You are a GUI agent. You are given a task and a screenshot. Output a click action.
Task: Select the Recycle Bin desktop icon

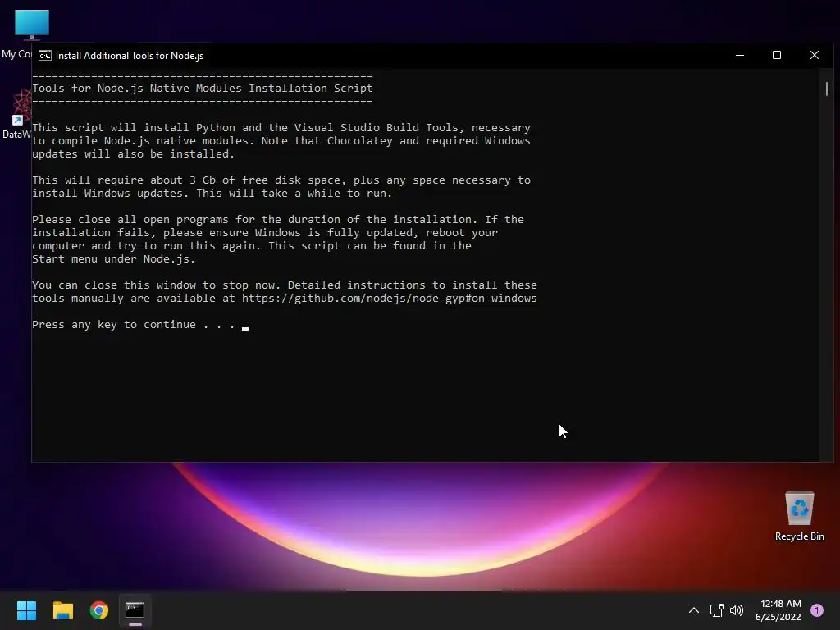799,516
